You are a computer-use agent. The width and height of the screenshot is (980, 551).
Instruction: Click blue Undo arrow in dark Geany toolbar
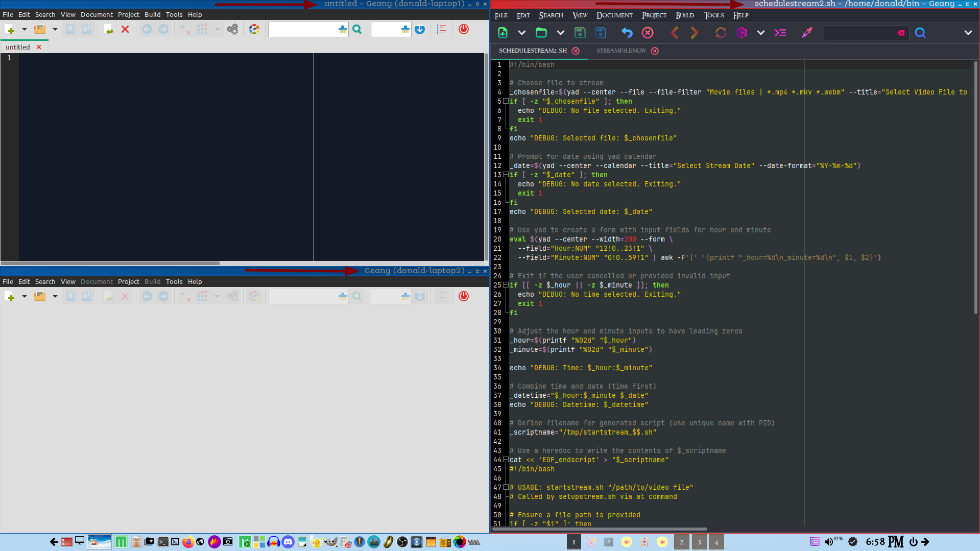(627, 33)
